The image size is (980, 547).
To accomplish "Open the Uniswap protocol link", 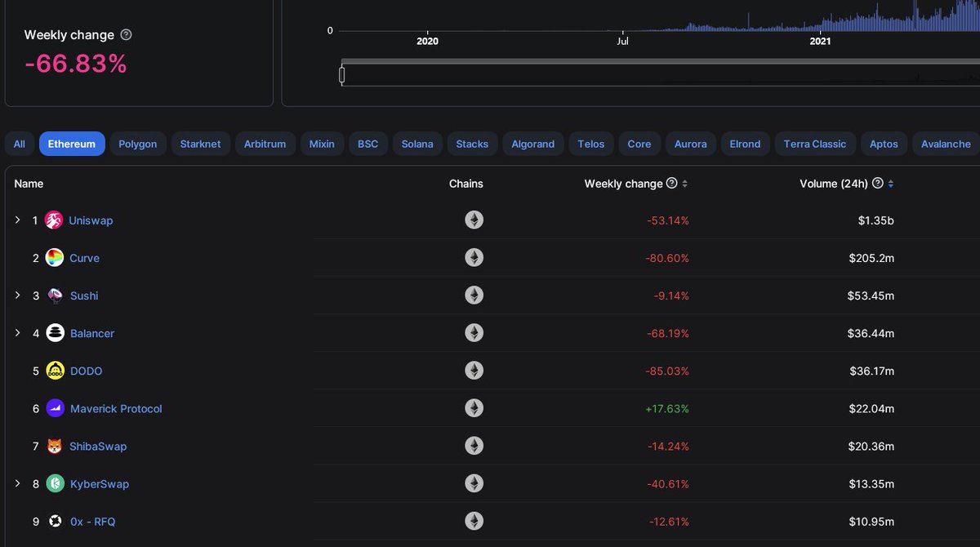I will [91, 220].
